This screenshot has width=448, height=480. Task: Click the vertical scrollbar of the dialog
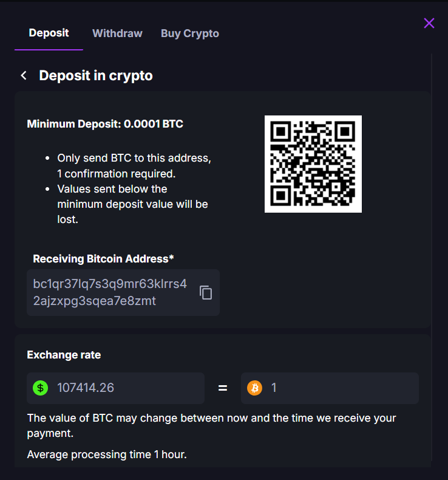click(x=432, y=243)
